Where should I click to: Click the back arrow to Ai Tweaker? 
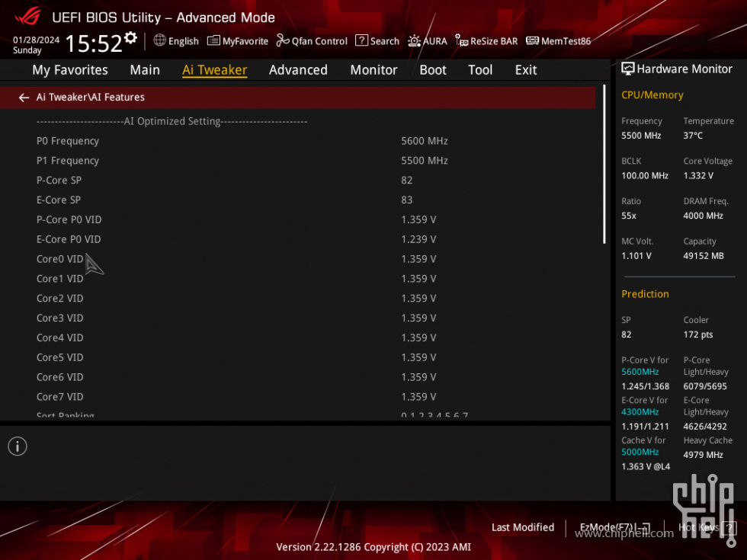pos(24,98)
